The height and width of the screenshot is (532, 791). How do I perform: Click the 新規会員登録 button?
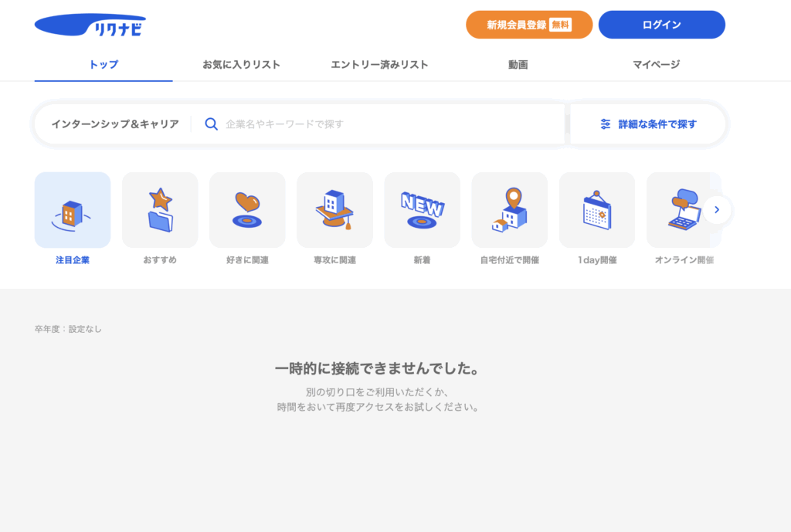click(529, 25)
